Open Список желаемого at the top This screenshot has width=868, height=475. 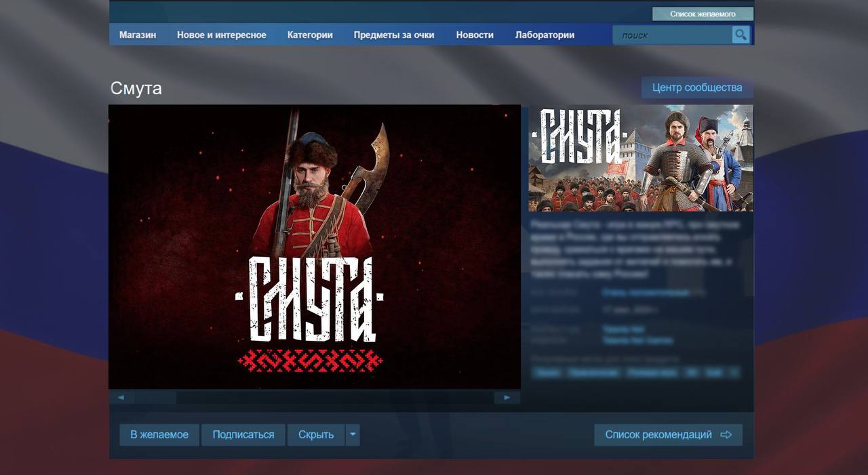(703, 14)
